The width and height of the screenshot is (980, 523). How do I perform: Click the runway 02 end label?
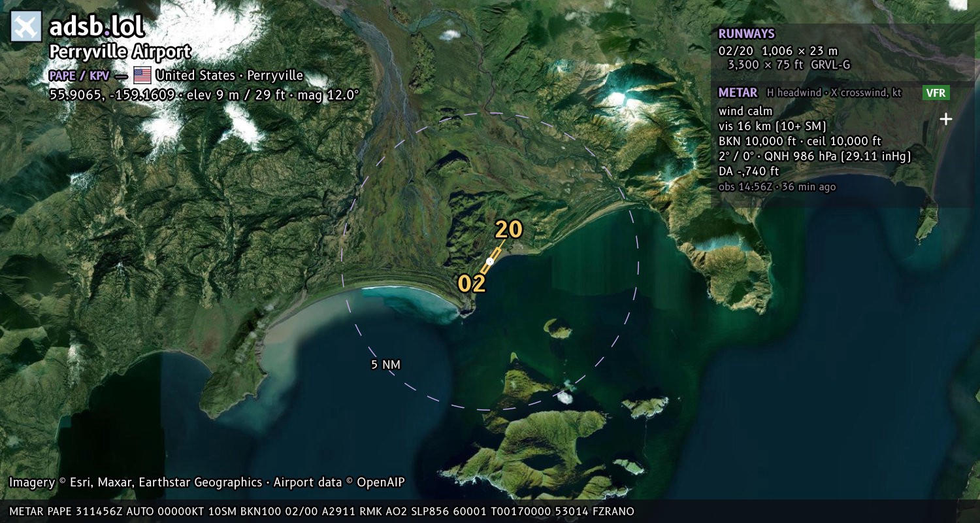(471, 284)
